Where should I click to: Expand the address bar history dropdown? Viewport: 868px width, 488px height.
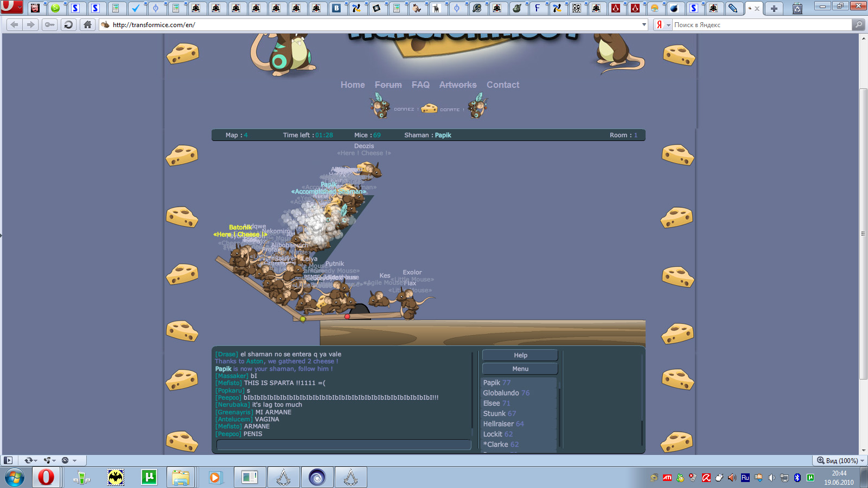644,25
